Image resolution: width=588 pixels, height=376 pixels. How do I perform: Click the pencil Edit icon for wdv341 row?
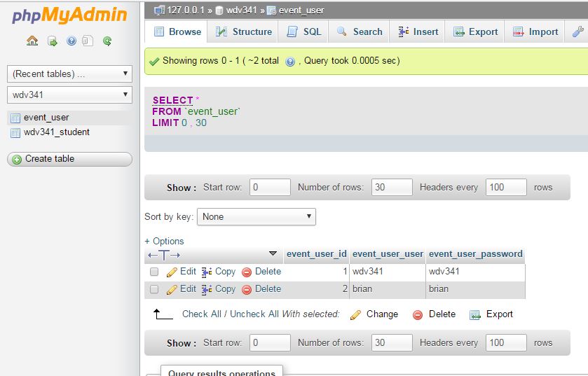[x=172, y=272]
